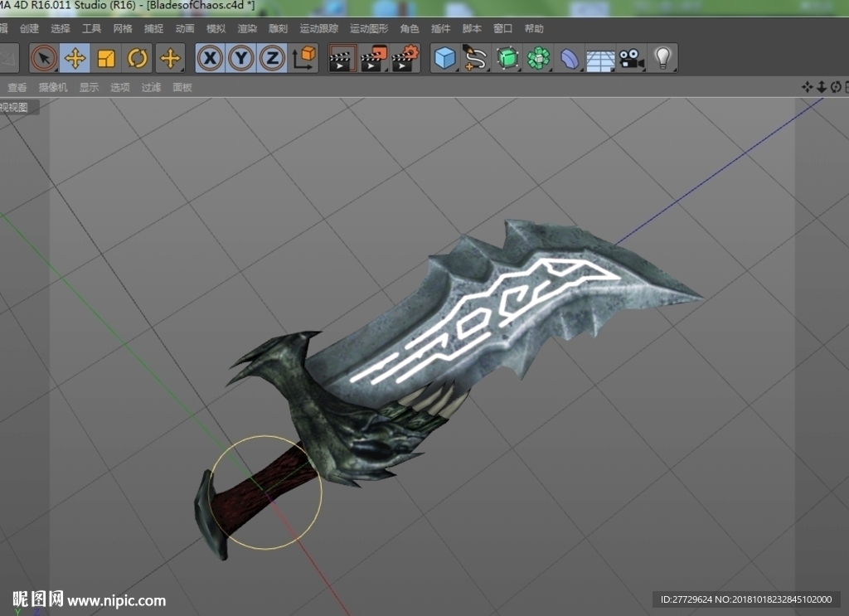The width and height of the screenshot is (849, 616).
Task: Open the 模拟 menu
Action: click(216, 29)
